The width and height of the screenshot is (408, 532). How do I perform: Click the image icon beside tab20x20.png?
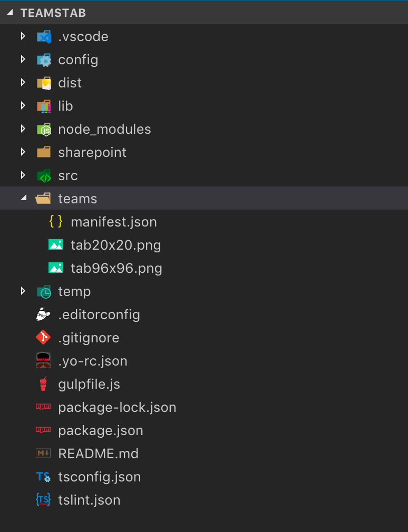(x=56, y=245)
